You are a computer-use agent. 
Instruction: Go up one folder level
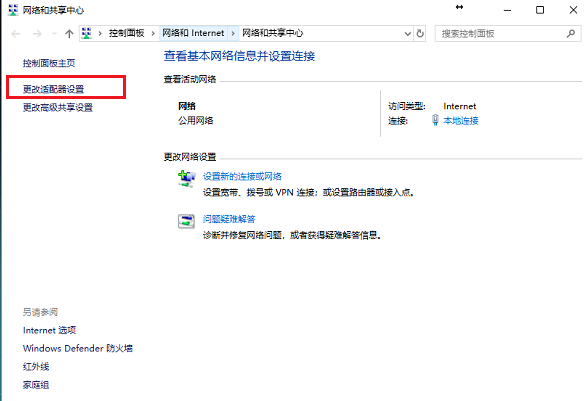coord(69,34)
